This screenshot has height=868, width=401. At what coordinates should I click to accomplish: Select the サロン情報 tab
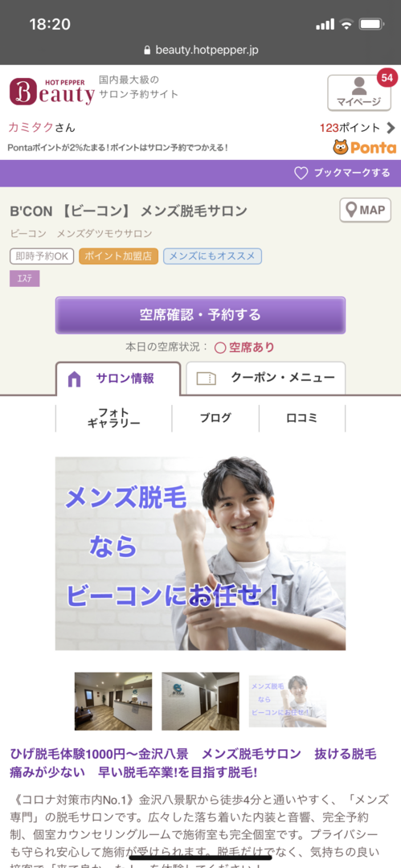pyautogui.click(x=118, y=379)
